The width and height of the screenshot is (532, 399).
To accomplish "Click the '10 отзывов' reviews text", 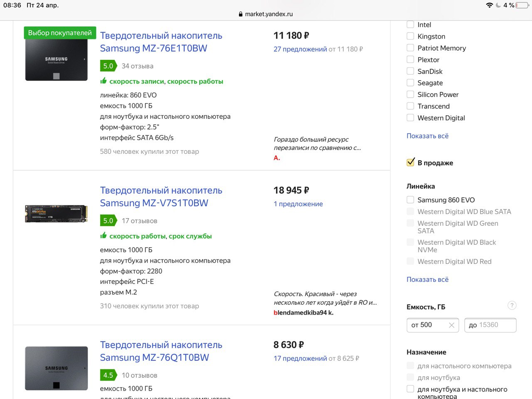I will coord(140,375).
